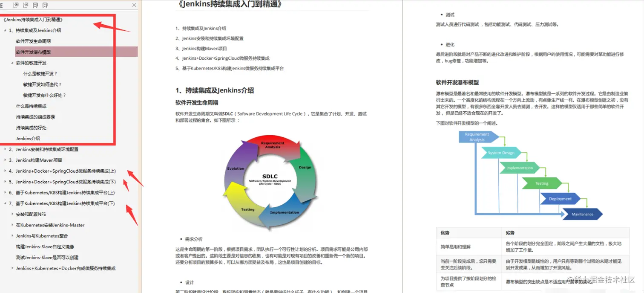The height and width of the screenshot is (293, 644).
Task: Click contents line 2、Jenkins安装和持续集成环境配置 on page
Action: 210,38
